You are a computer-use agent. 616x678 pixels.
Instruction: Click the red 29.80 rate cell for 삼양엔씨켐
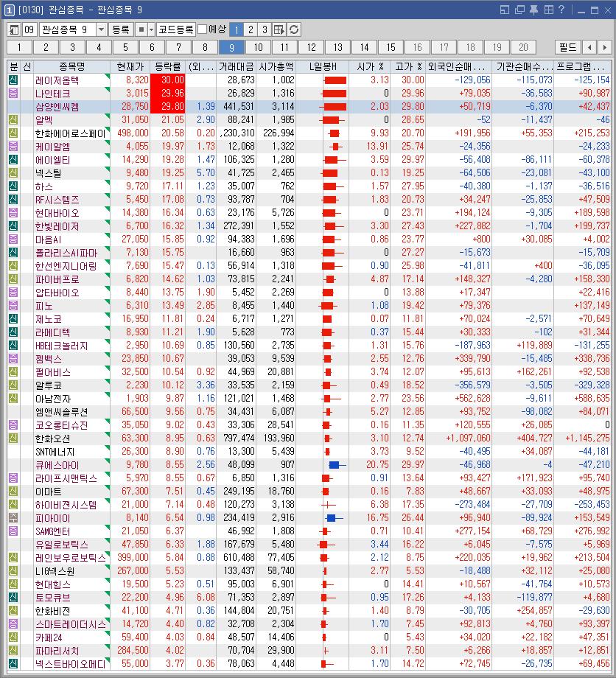tap(168, 106)
